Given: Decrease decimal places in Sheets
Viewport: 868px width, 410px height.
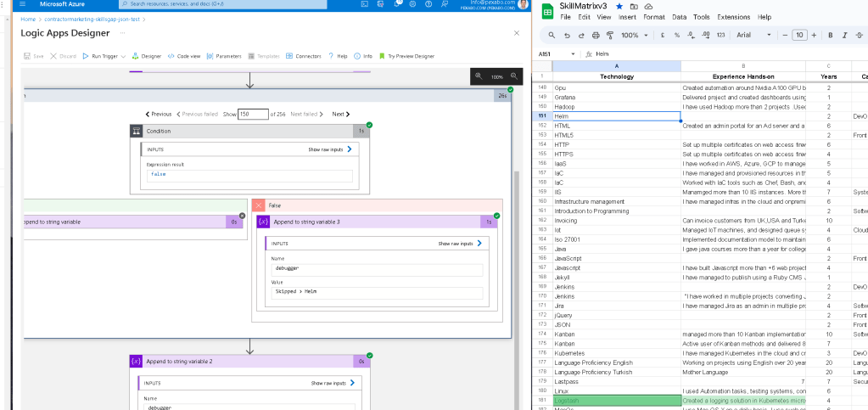Looking at the screenshot, I should pyautogui.click(x=691, y=35).
